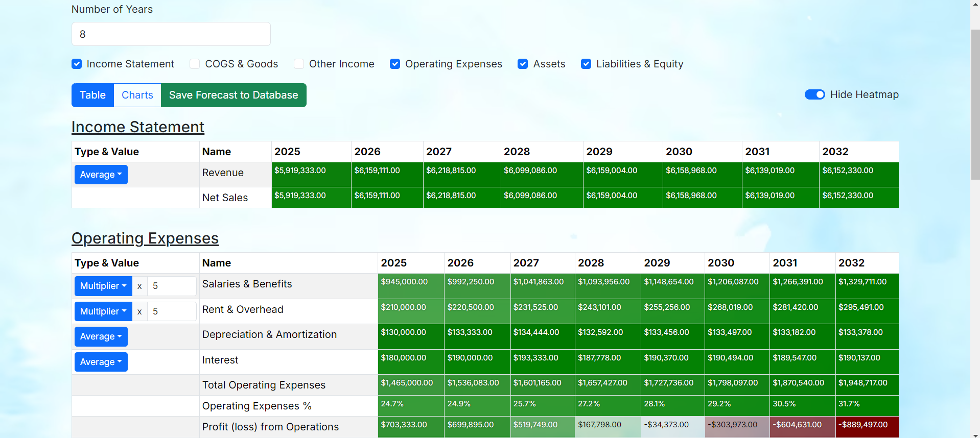Click the Operating Expenses section heading
Viewport: 980px width, 438px height.
145,238
